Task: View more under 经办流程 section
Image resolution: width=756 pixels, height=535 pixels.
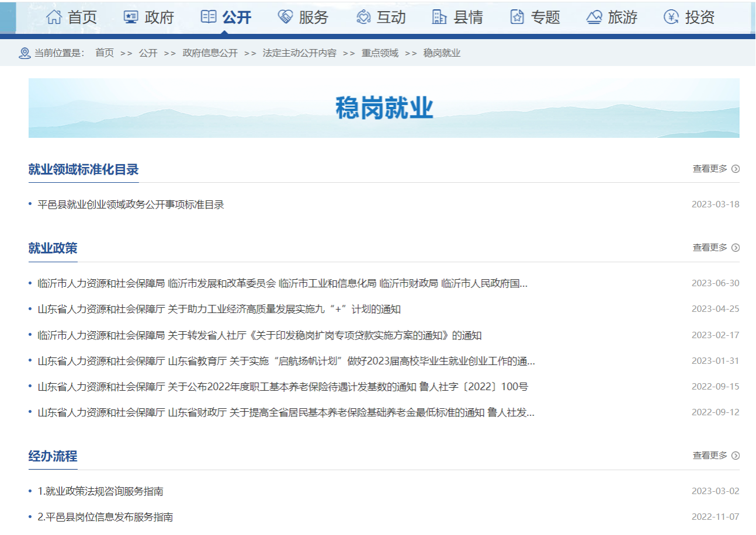Action: pyautogui.click(x=716, y=456)
